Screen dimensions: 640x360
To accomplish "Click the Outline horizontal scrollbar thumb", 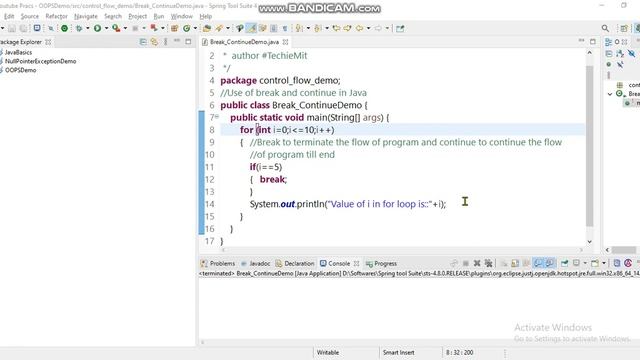I will 623,250.
